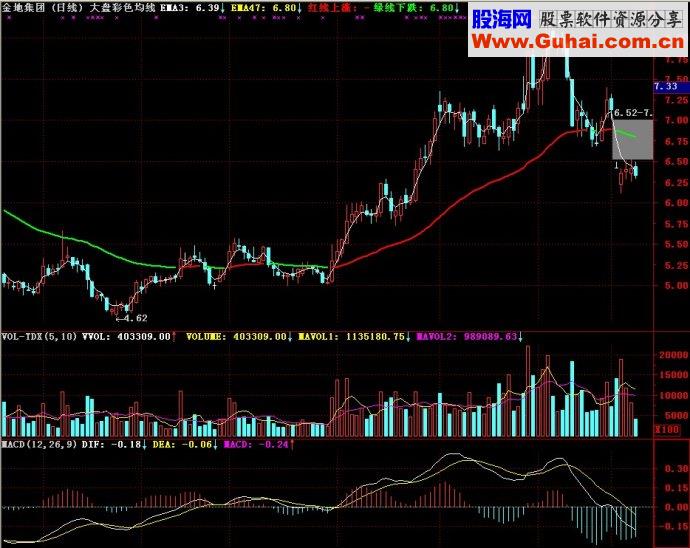Click the DIF: -0.18 readout
The height and width of the screenshot is (548, 690).
click(x=114, y=445)
